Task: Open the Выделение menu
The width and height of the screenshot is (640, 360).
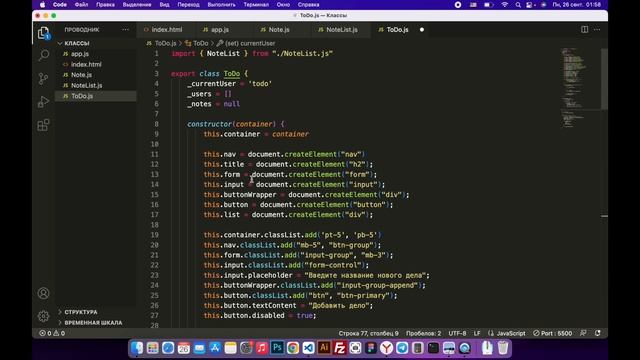Action: pos(137,5)
